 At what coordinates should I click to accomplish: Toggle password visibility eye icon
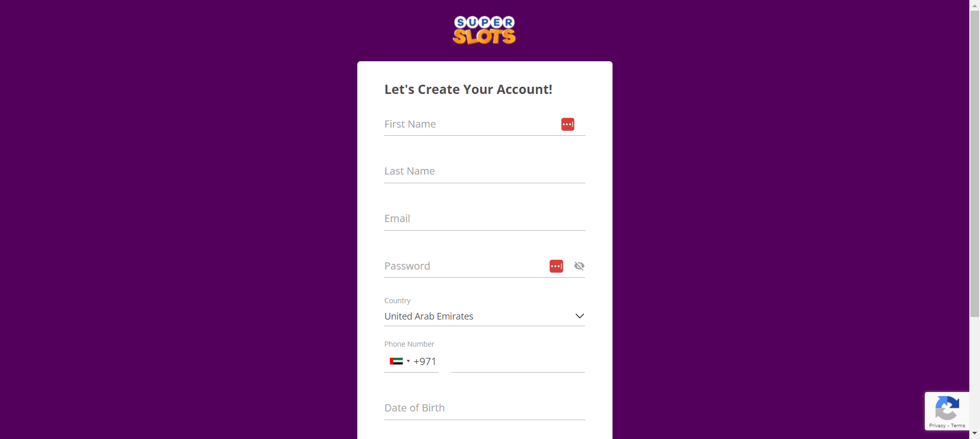tap(579, 266)
